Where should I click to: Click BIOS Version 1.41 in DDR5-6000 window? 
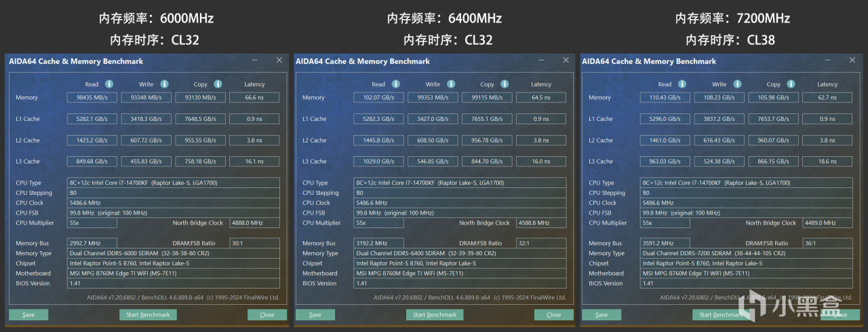click(173, 283)
